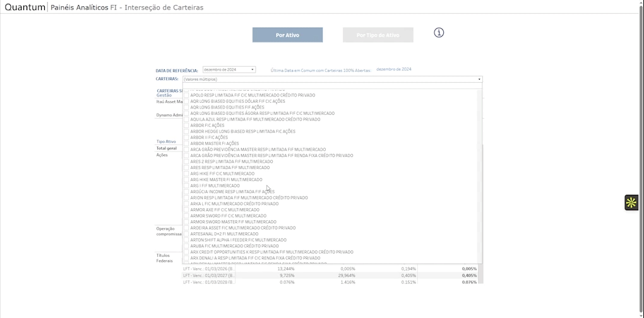The height and width of the screenshot is (318, 644).
Task: Check ARGÚCIA INCOME RESP LIMITADA box
Action: (x=186, y=192)
